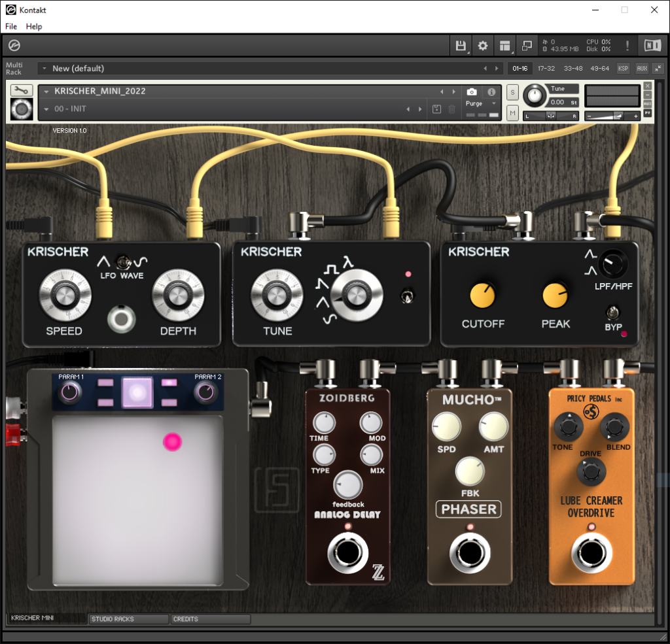Screen dimensions: 670x644
Task: Flip the toggle switch on TUNE pedal
Action: (407, 296)
